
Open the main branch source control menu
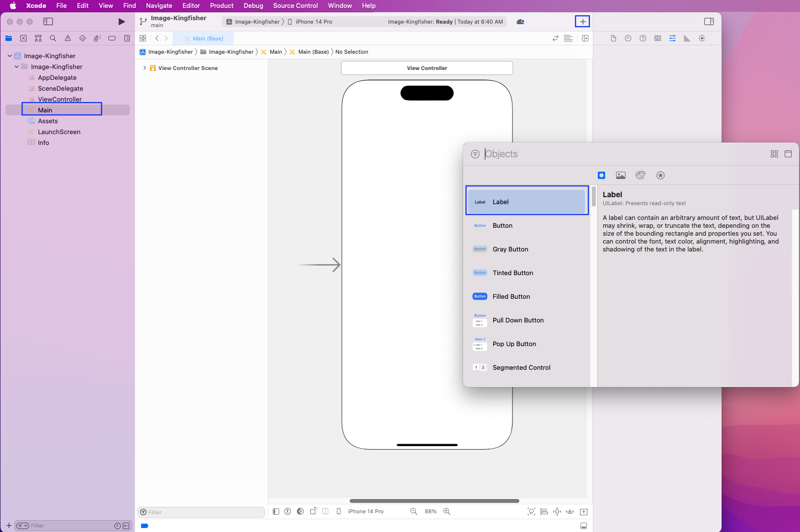click(x=157, y=25)
